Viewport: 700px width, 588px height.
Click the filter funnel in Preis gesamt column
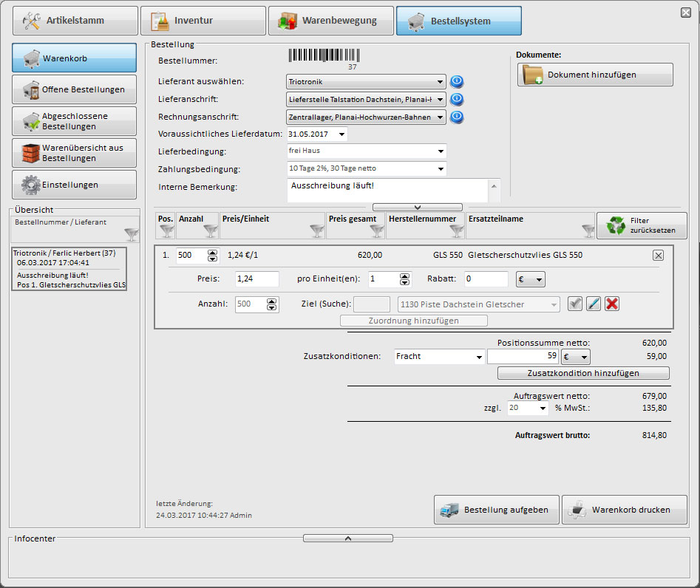(x=376, y=231)
